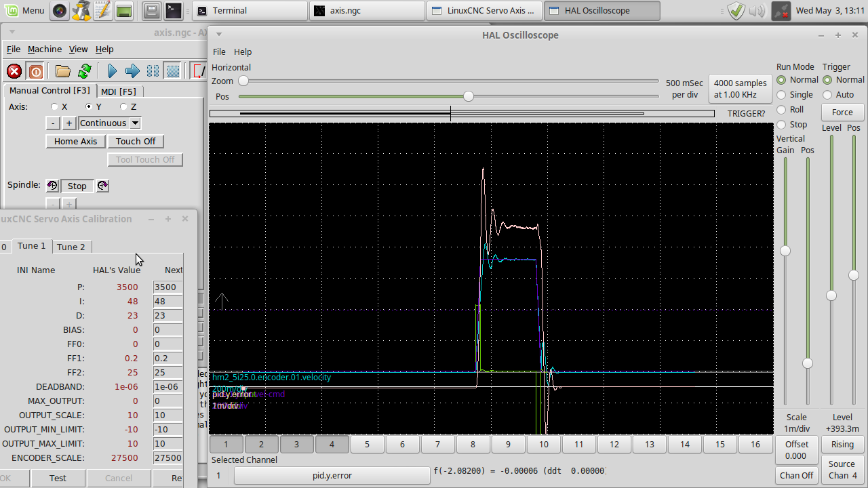The height and width of the screenshot is (488, 868).
Task: Set Trigger mode to Auto
Action: pyautogui.click(x=827, y=95)
